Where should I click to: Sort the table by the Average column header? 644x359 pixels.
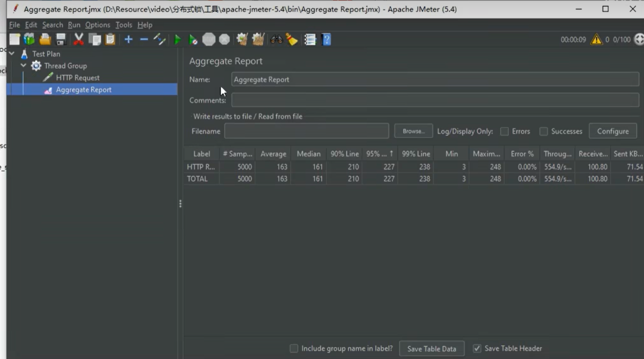tap(273, 154)
